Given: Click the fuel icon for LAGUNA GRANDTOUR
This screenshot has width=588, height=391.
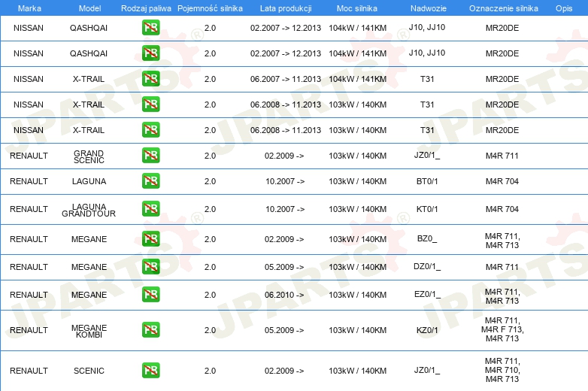Looking at the screenshot, I should [x=150, y=209].
